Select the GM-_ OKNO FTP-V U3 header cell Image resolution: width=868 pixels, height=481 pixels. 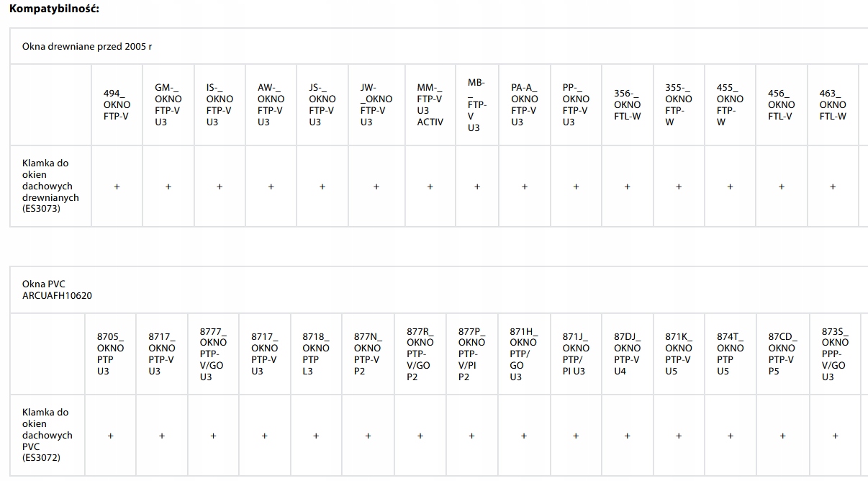point(168,104)
